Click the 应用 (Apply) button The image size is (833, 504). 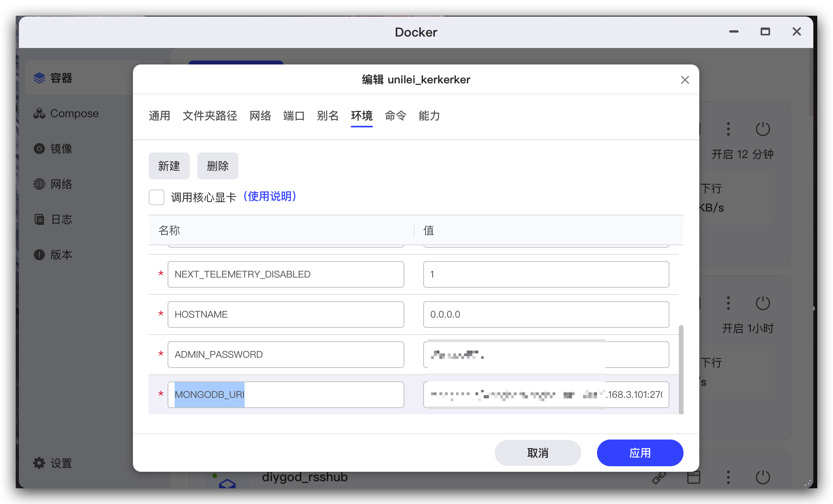[640, 453]
